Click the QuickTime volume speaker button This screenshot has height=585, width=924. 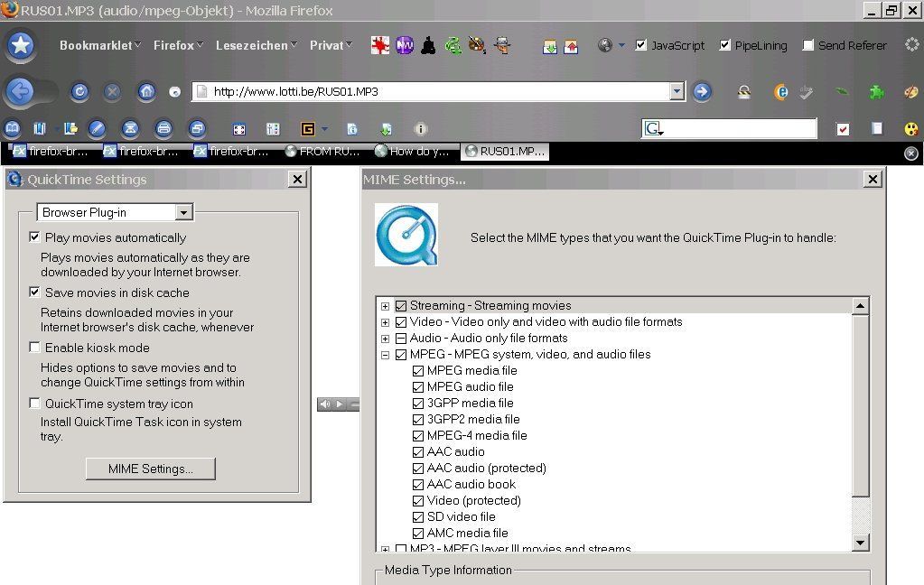pos(324,404)
